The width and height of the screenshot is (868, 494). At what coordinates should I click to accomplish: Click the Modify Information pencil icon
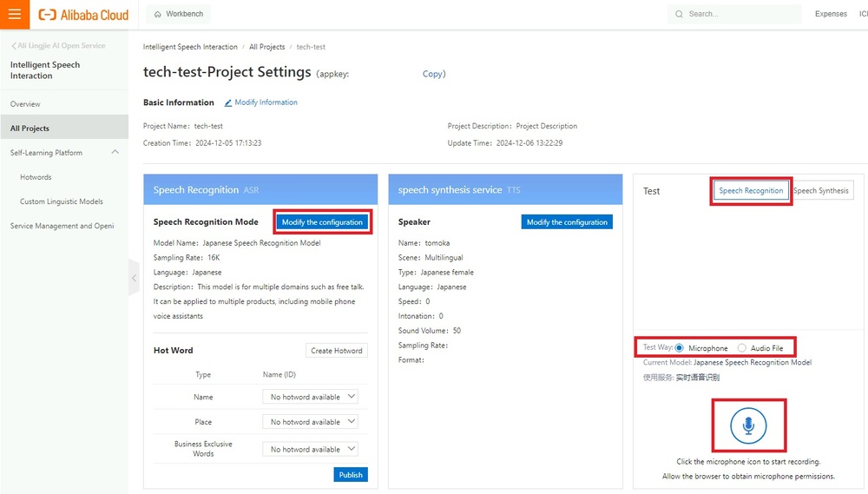click(228, 102)
